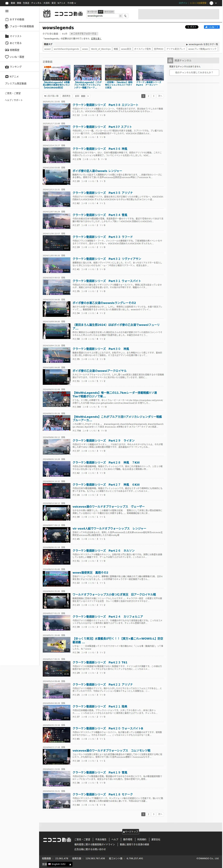Follow this tag with このタグをフォローする
The width and height of the screenshot is (223, 868).
click(x=83, y=34)
